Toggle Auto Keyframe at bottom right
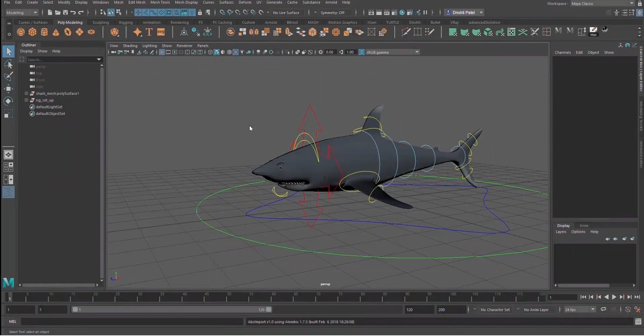 628,309
